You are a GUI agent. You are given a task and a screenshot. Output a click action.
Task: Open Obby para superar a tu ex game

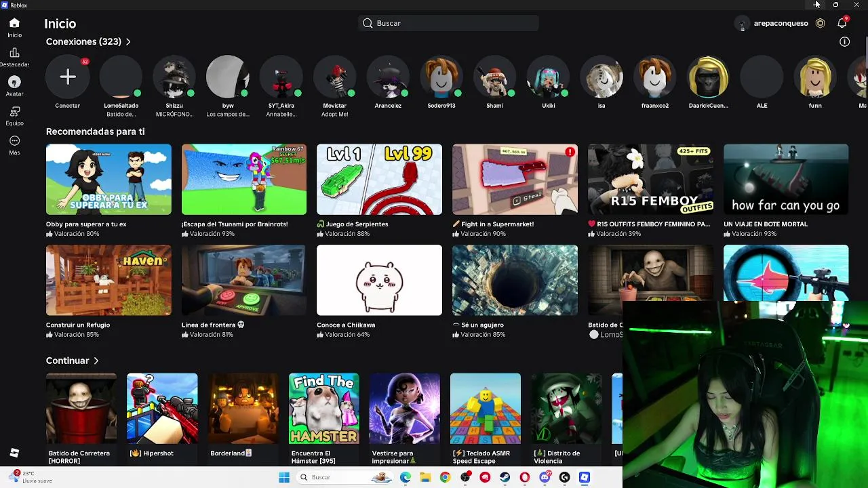tap(108, 180)
